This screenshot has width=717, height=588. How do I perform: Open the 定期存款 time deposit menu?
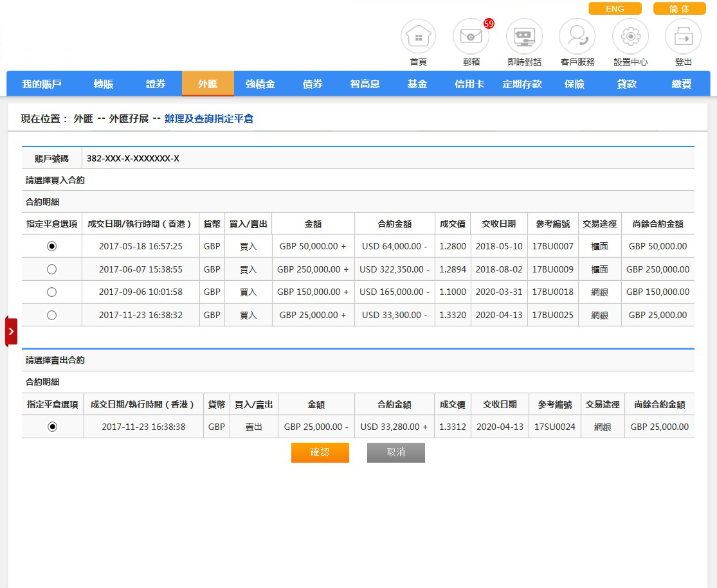point(522,84)
